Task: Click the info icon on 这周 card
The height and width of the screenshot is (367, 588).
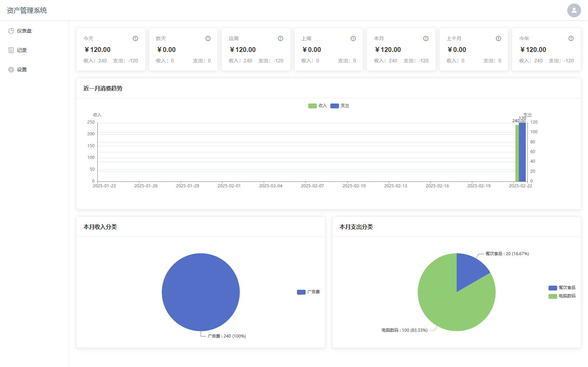Action: click(281, 38)
